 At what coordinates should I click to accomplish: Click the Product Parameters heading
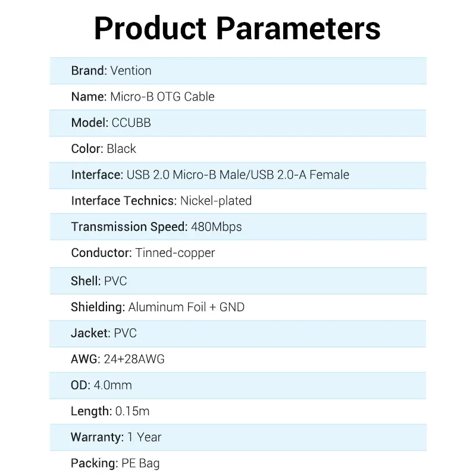pyautogui.click(x=237, y=28)
